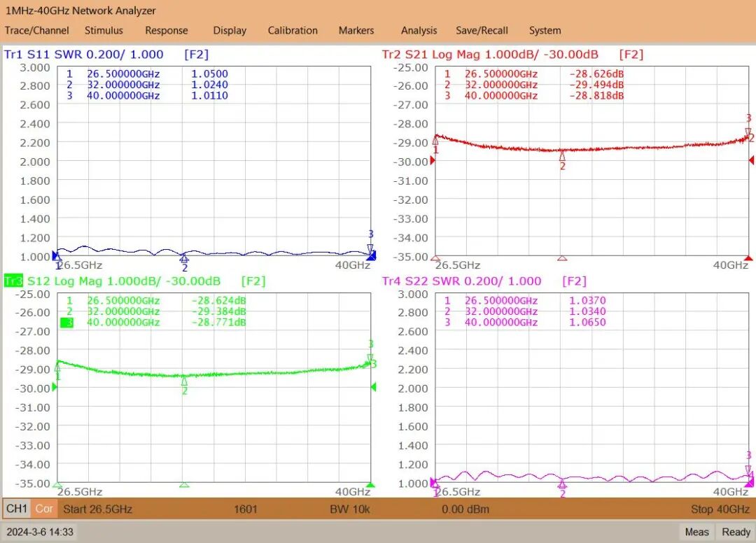Image resolution: width=756 pixels, height=543 pixels.
Task: Click the left red reference level arrow on Tr2
Action: 433,160
